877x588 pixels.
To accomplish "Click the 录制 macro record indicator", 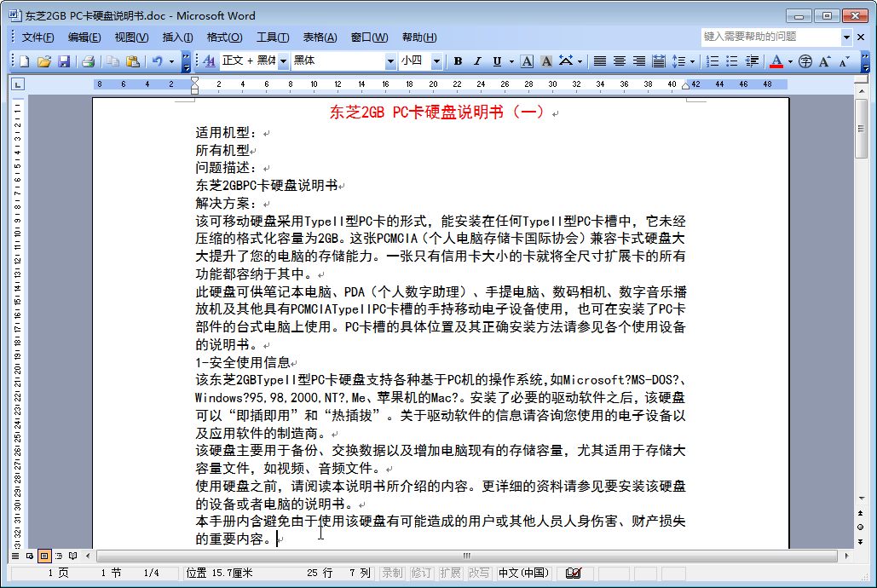I will tap(392, 573).
